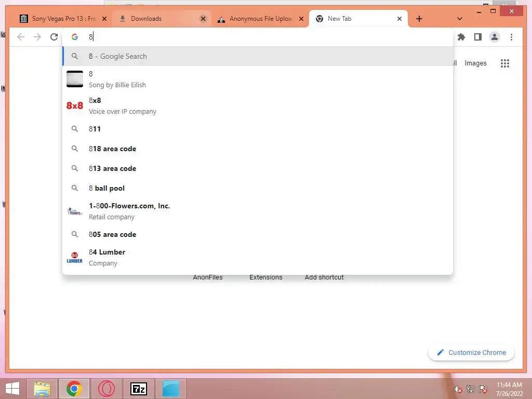
Task: Toggle the side panel icon
Action: click(x=478, y=37)
